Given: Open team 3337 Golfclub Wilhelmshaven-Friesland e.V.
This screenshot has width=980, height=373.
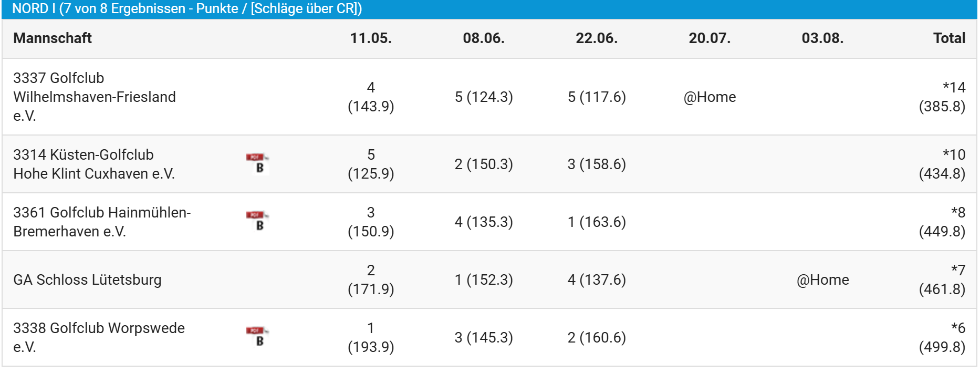Looking at the screenshot, I should coord(95,97).
